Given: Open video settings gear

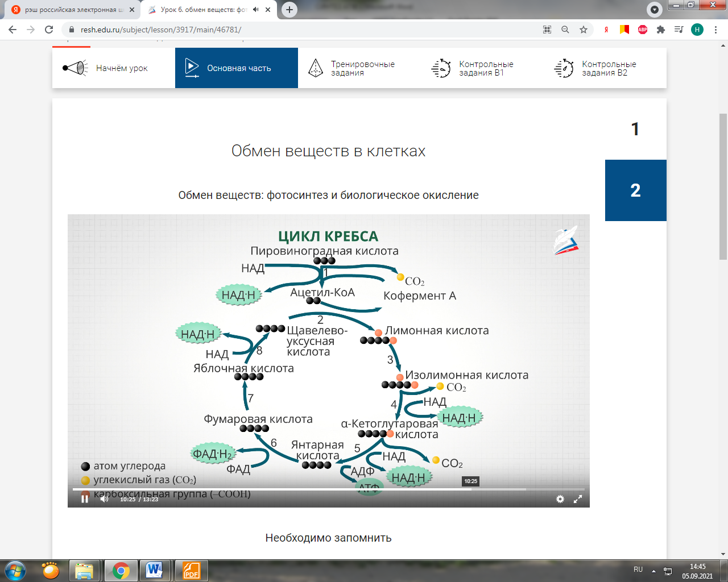Looking at the screenshot, I should [560, 499].
